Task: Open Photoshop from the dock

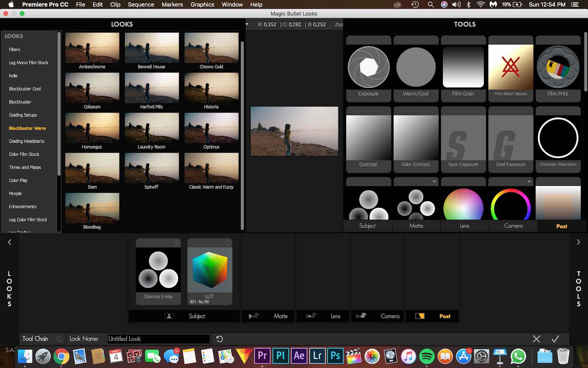Action: 335,356
